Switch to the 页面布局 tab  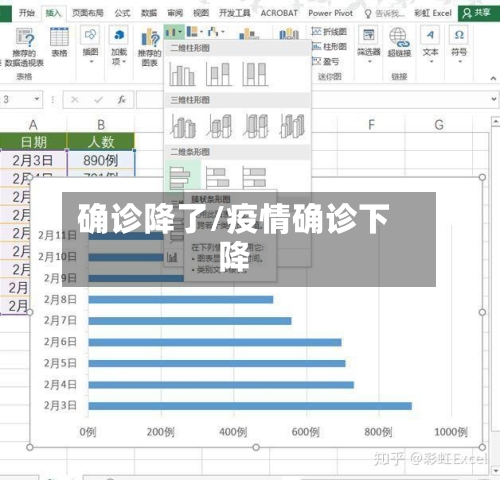pyautogui.click(x=88, y=13)
